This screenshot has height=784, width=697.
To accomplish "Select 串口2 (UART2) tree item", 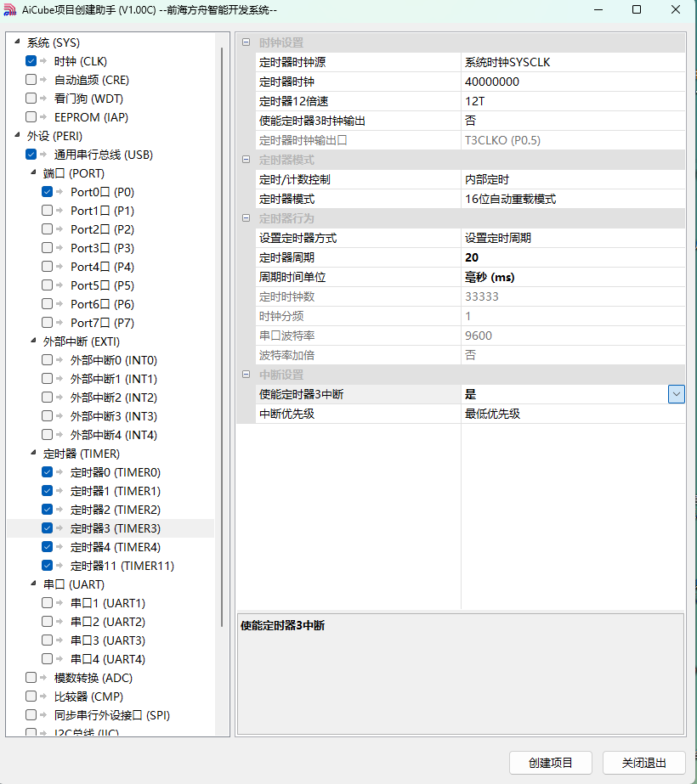I will [x=108, y=622].
